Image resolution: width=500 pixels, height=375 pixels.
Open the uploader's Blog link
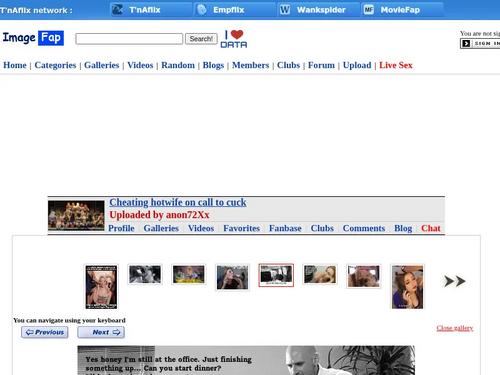[x=403, y=228]
